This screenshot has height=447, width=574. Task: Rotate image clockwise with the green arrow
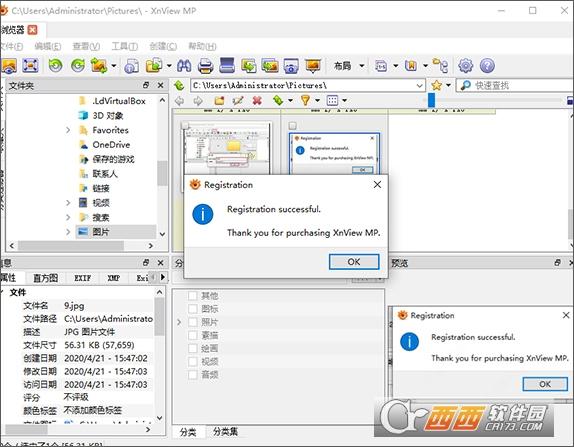[78, 66]
